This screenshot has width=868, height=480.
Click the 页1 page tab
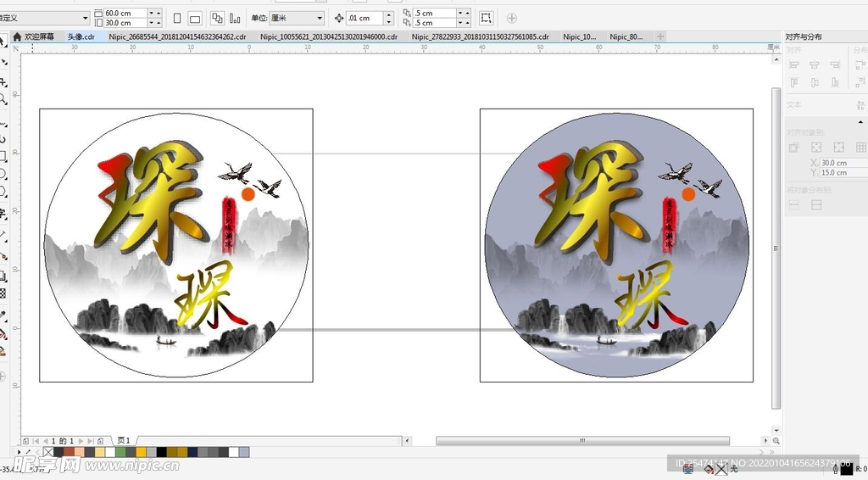(124, 441)
